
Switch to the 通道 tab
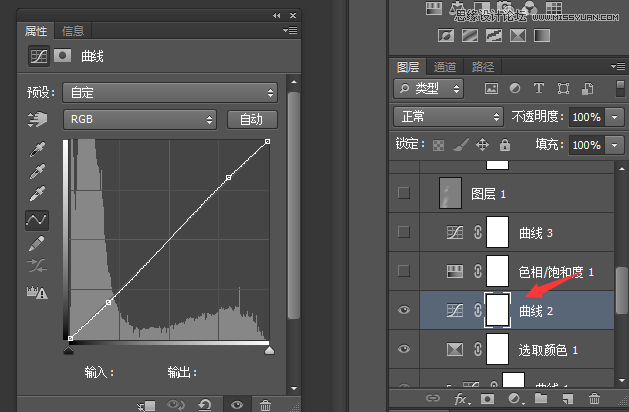445,67
